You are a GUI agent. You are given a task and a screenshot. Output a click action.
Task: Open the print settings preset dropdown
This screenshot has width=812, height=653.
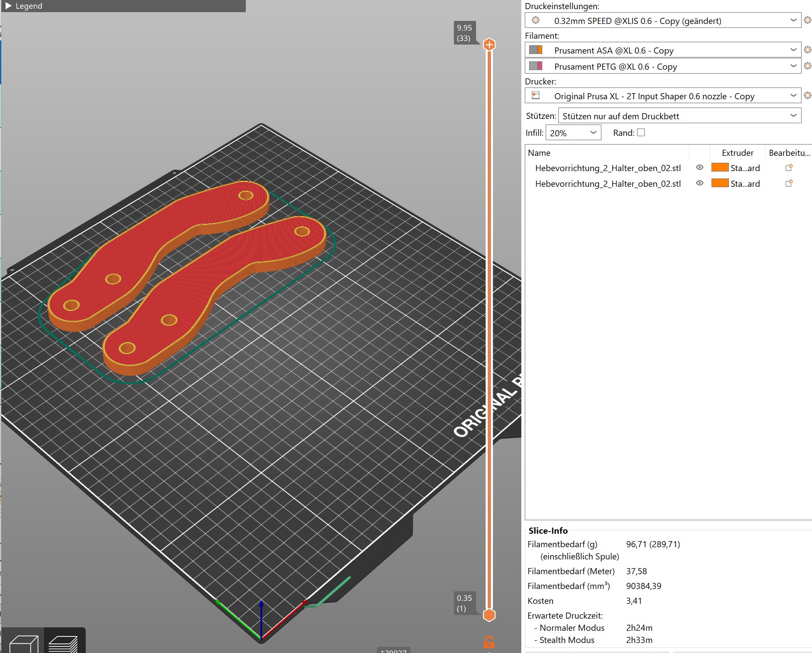coord(663,20)
